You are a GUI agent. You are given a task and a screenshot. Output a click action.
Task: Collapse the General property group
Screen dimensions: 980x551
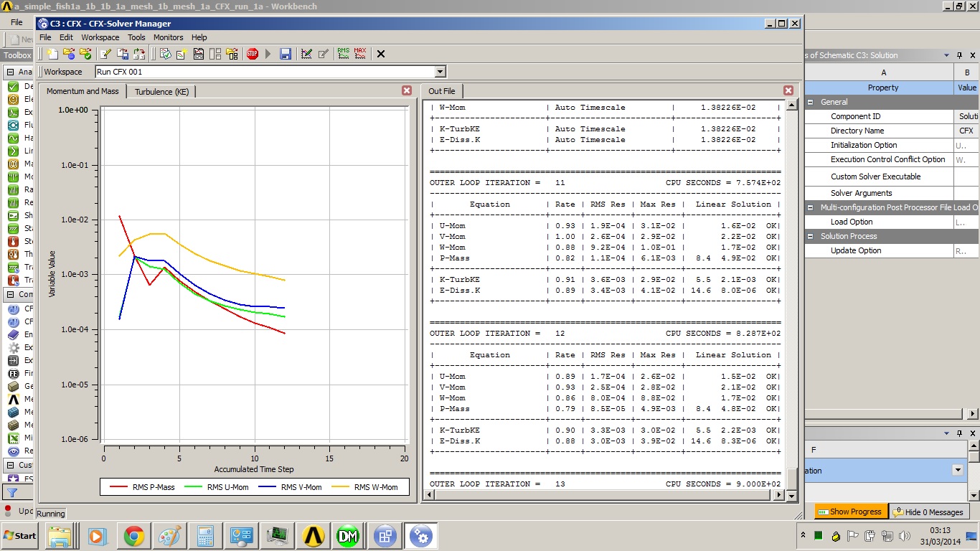coord(811,102)
